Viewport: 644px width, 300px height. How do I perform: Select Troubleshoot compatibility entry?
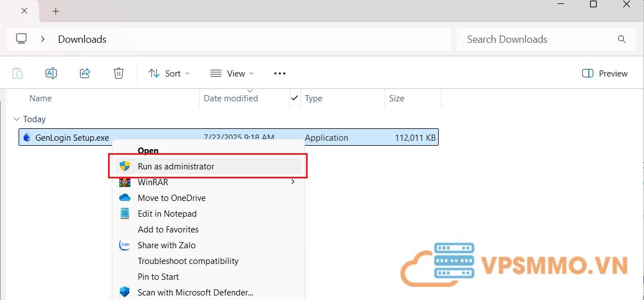click(x=188, y=261)
